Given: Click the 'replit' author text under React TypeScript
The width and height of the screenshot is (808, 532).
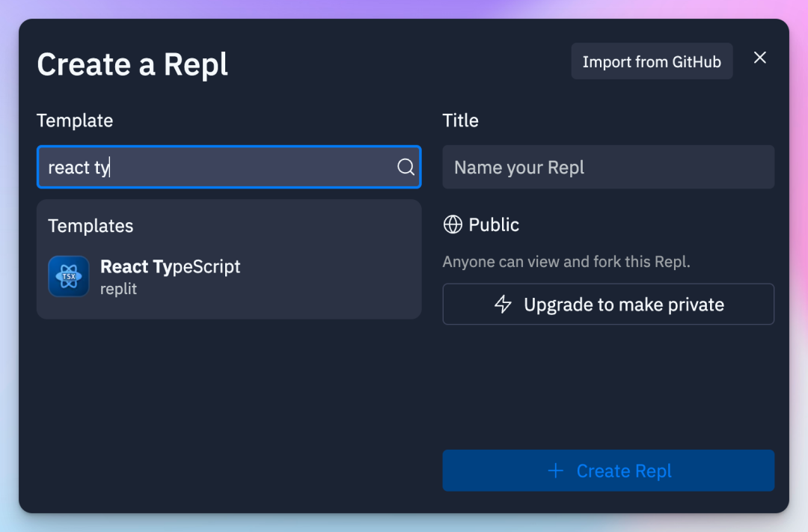Looking at the screenshot, I should [118, 289].
